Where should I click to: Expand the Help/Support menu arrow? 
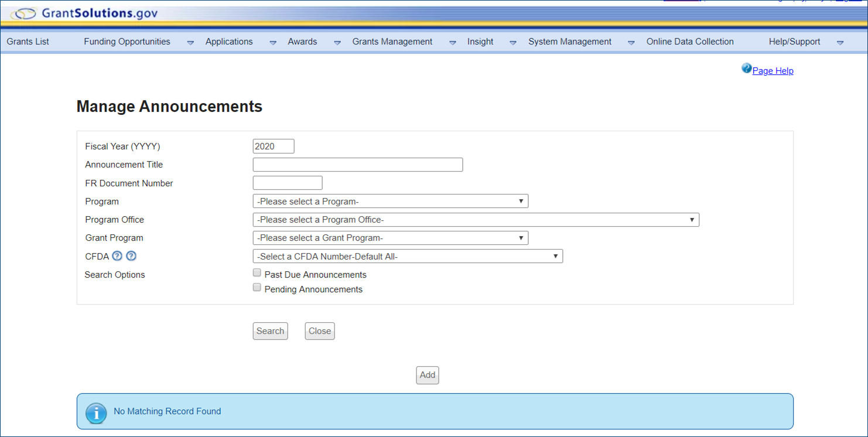click(840, 43)
